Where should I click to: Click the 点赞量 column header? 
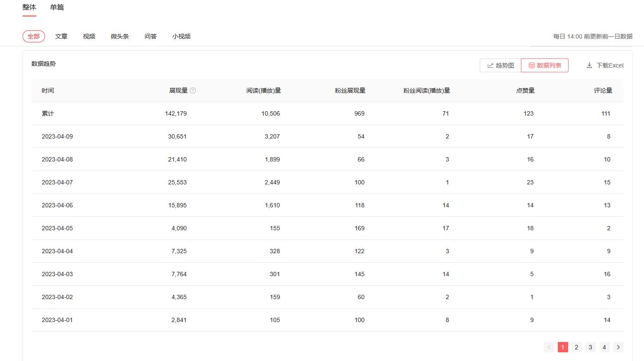(x=525, y=90)
